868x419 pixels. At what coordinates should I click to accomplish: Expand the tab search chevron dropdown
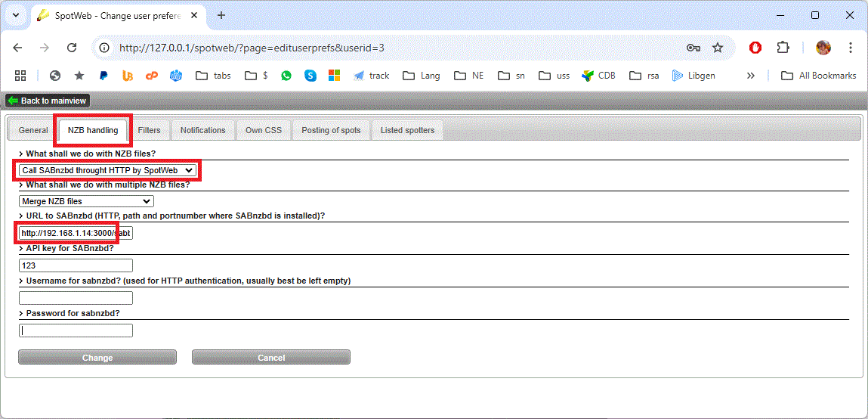(15, 15)
